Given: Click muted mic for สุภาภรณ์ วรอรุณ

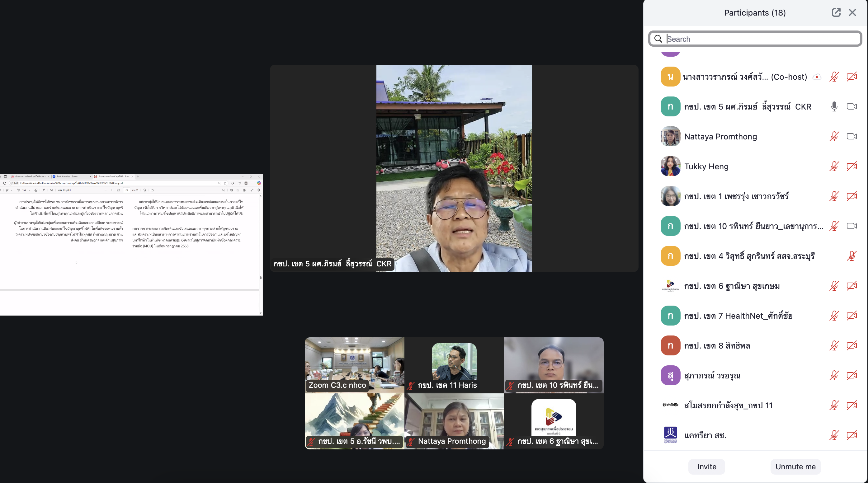Looking at the screenshot, I should 834,376.
